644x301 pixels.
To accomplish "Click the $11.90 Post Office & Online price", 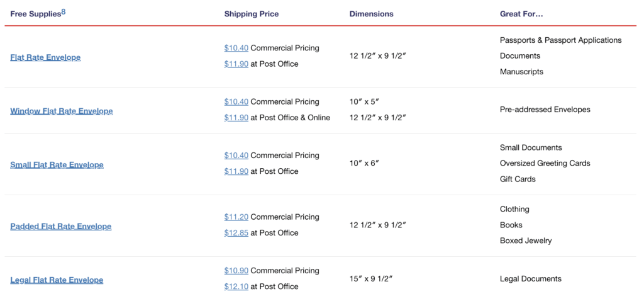I will [236, 117].
